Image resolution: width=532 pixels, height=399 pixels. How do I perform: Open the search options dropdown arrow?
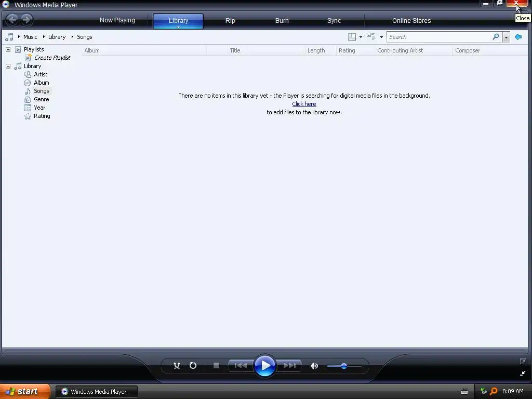(x=506, y=37)
